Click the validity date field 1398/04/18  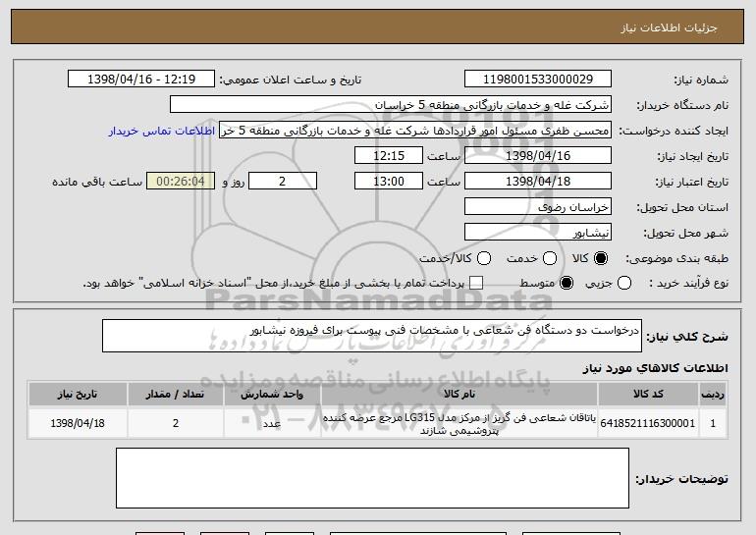point(538,182)
